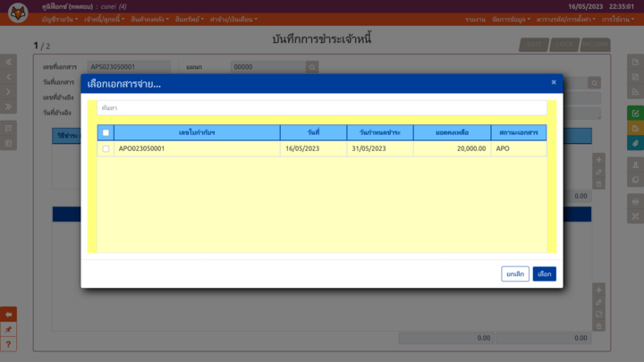Screen dimensions: 644x362
Task: Sort by สถานะเอกสาร column header
Action: coord(519,132)
